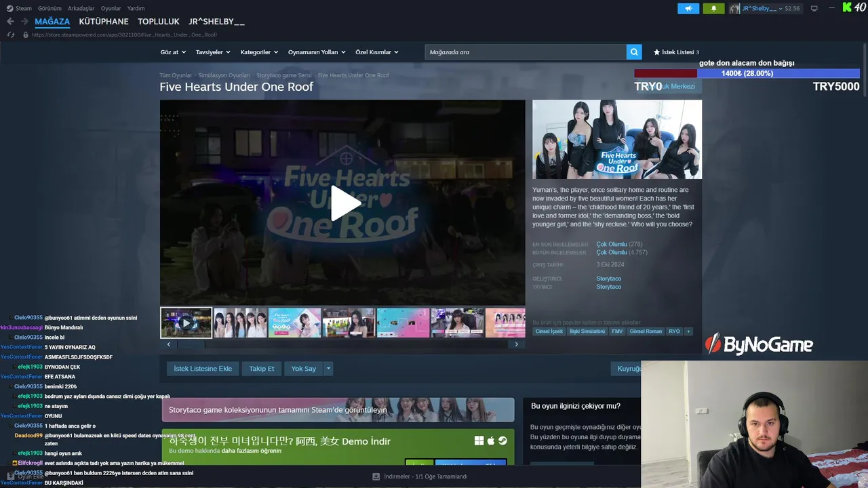Open the arrow dropdown next to Yok Say
Screen dimensions: 868x488
tap(328, 369)
